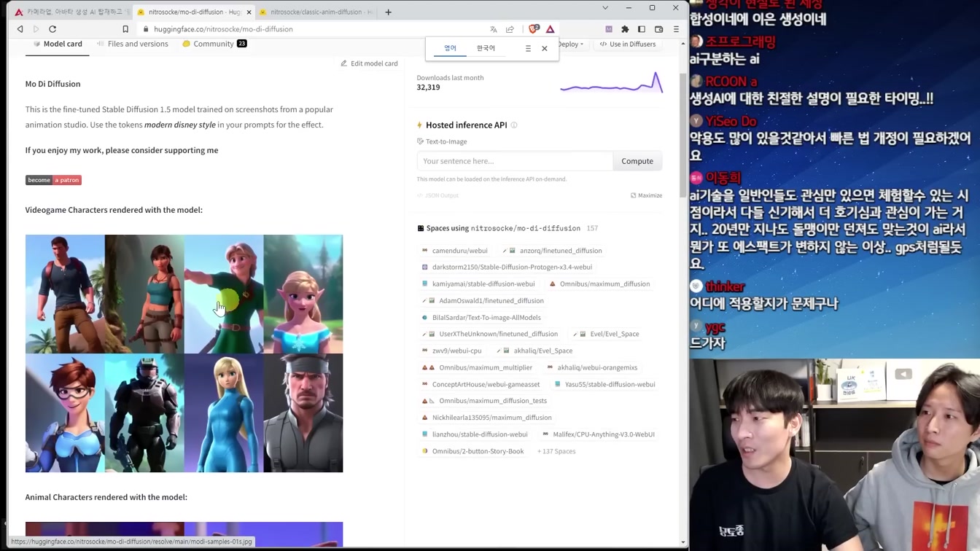Open BilalSardar/Text-To-image-AllModels space
This screenshot has width=980, height=551.
click(481, 318)
